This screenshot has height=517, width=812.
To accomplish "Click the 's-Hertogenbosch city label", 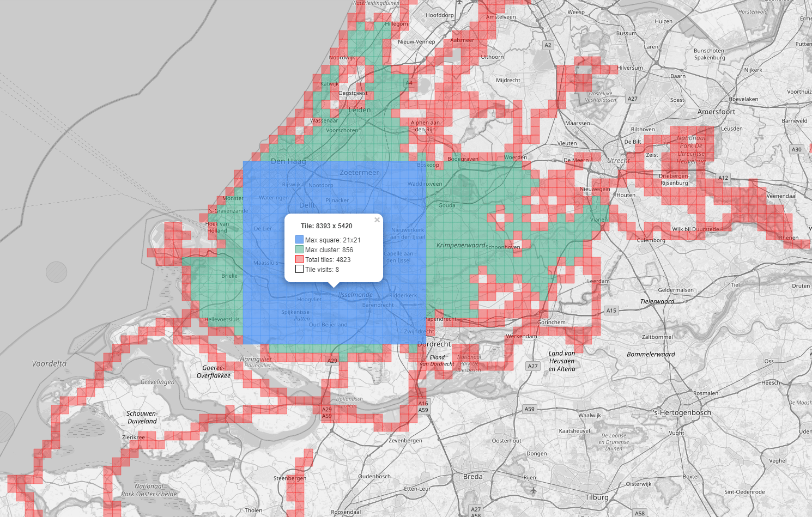I will tap(682, 413).
